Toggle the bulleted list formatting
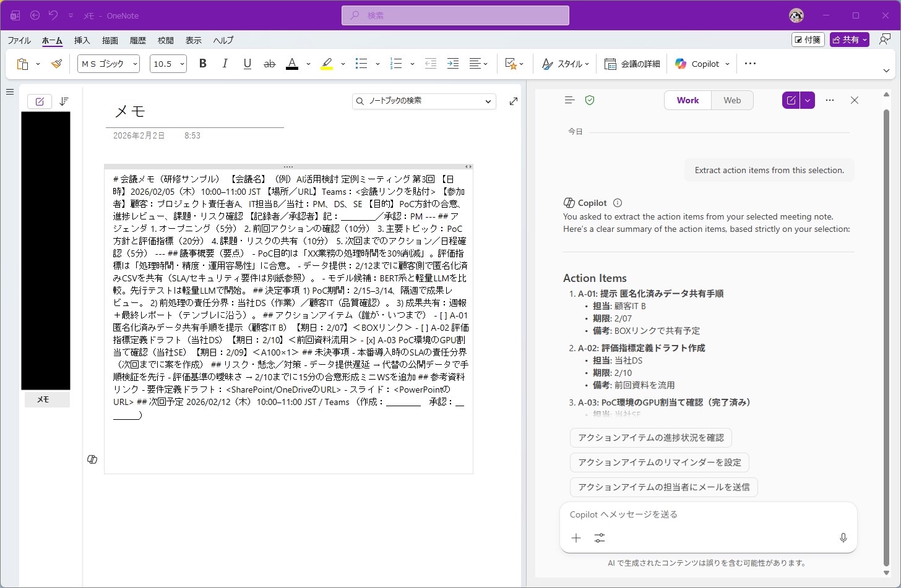This screenshot has height=588, width=901. click(361, 63)
